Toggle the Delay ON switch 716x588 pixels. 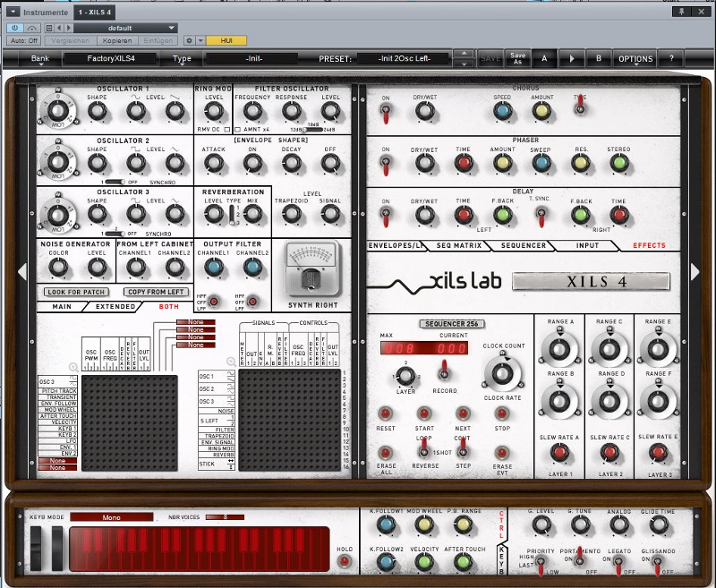(386, 216)
